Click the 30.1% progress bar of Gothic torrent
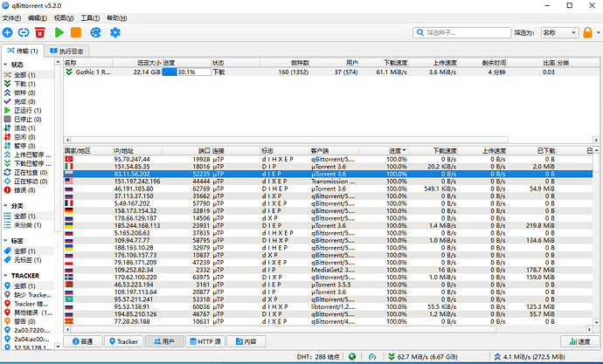 click(x=186, y=72)
